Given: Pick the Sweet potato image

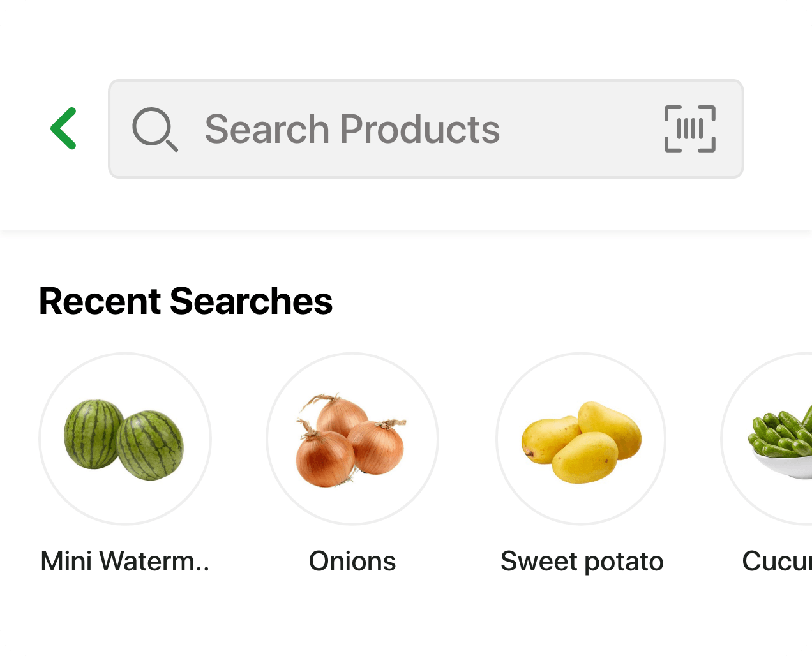Looking at the screenshot, I should point(581,439).
